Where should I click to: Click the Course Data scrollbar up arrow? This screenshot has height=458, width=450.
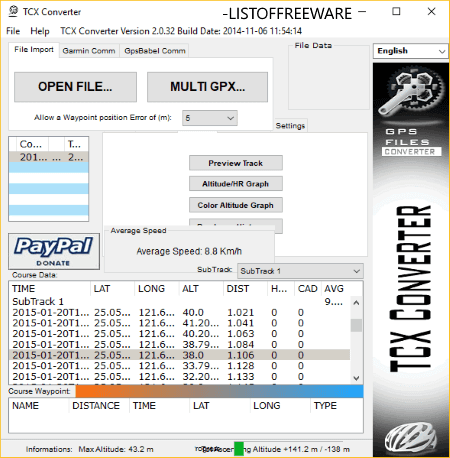tap(356, 303)
